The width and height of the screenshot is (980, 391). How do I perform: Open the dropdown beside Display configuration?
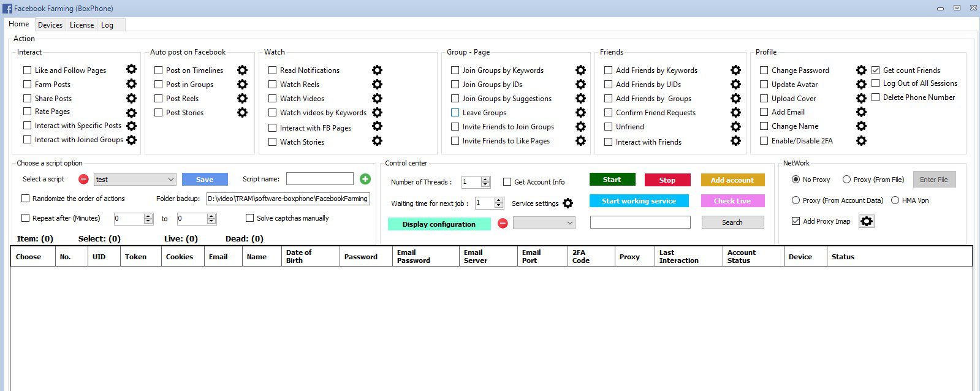point(570,223)
